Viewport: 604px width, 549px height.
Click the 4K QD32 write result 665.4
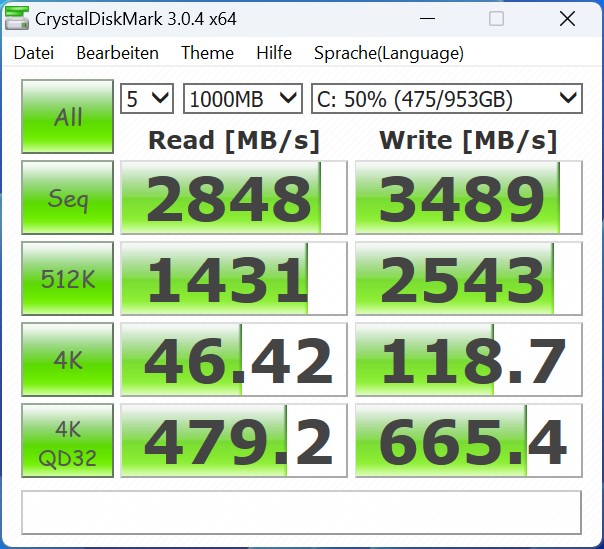point(468,441)
